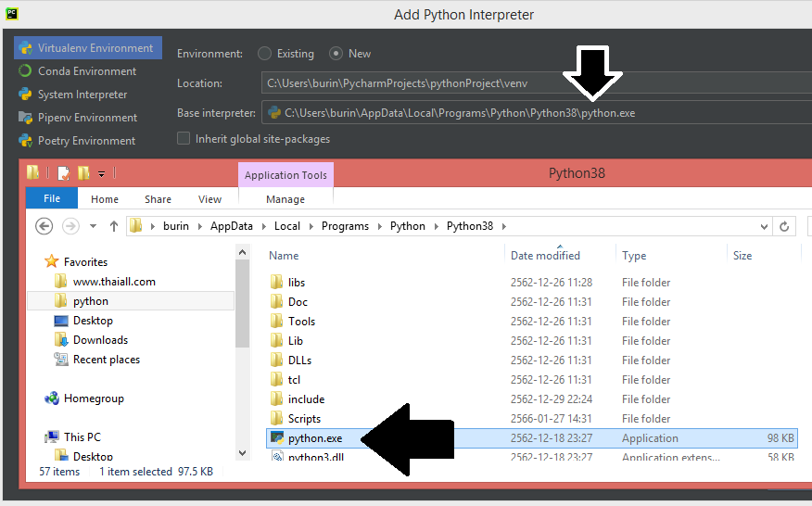Expand chevron after Python38 breadcrumb

coord(504,226)
